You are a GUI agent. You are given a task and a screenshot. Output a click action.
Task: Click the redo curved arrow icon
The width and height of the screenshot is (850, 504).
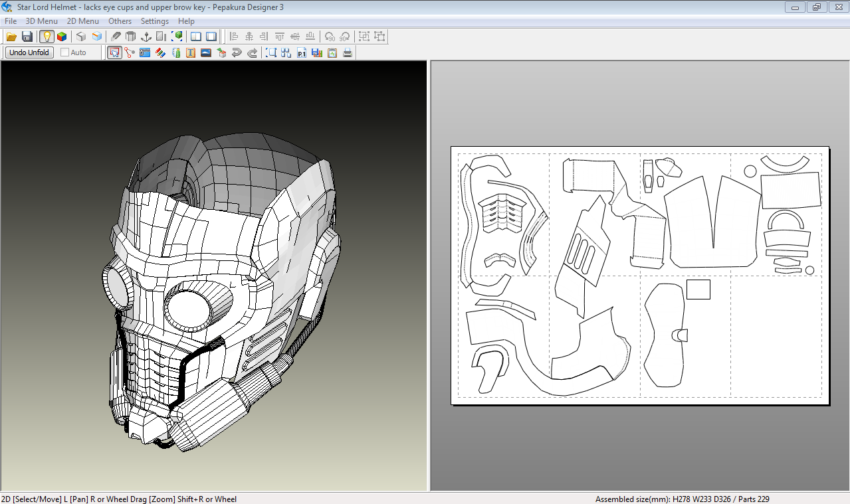[x=252, y=52]
